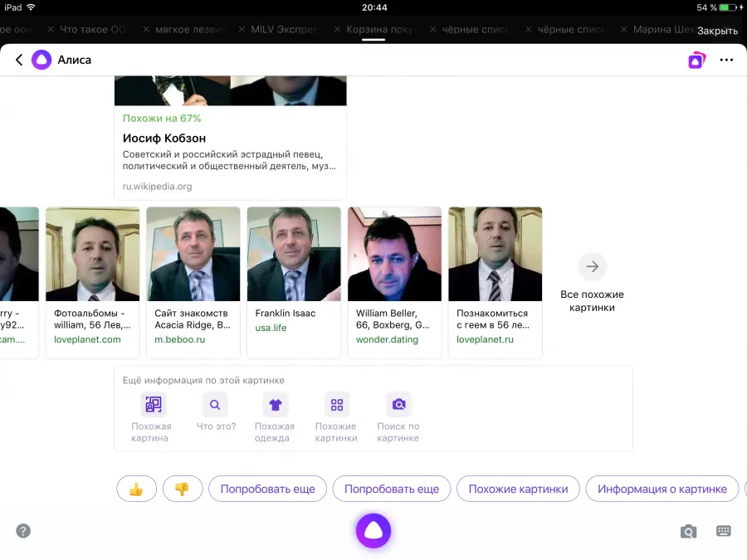Switch to the Корзина покуп tab
The width and height of the screenshot is (747, 560).
tap(382, 30)
